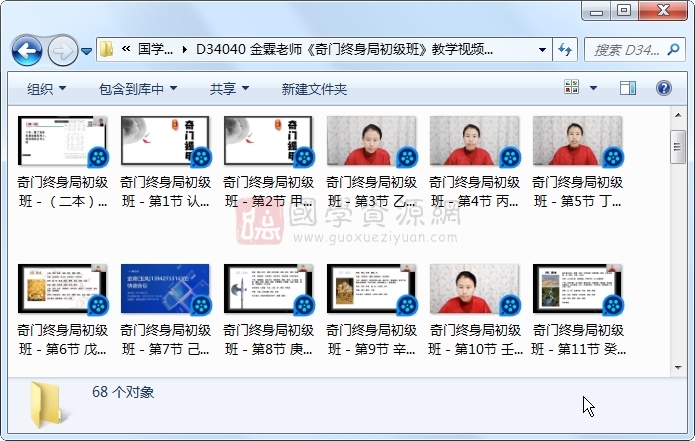Screen dimensions: 695x441
Task: Click scrollbar up arrow
Action: tap(678, 115)
